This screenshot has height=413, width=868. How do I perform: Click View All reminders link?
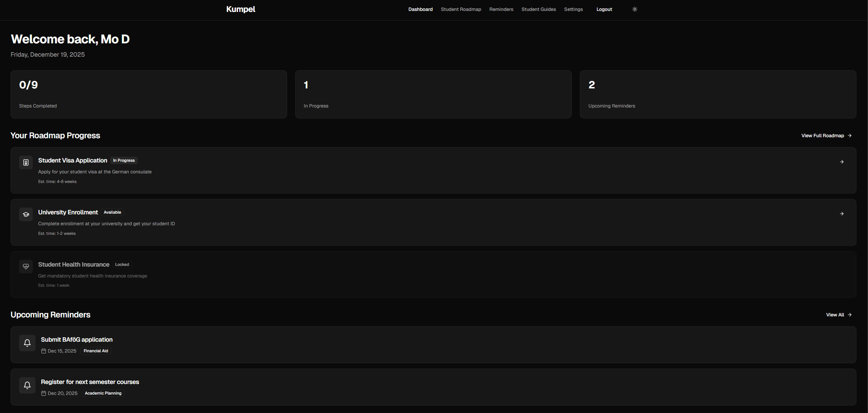(839, 315)
